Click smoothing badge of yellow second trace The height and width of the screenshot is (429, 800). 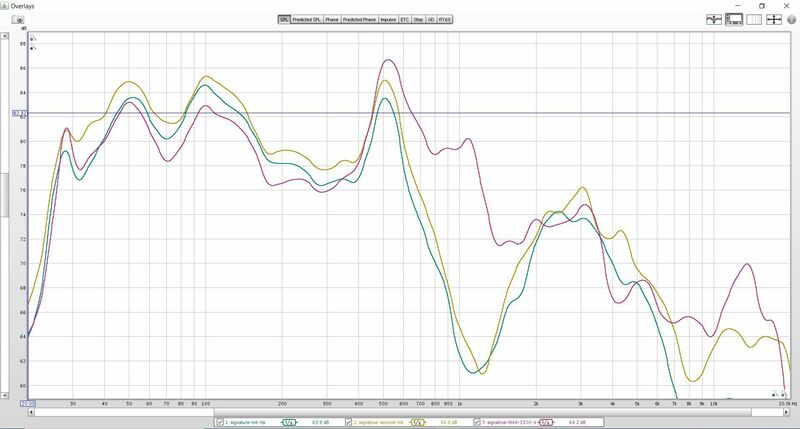417,422
